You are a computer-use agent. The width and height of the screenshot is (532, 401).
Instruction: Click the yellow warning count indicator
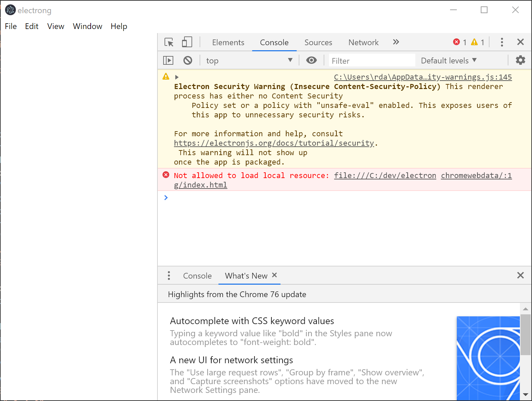click(478, 42)
